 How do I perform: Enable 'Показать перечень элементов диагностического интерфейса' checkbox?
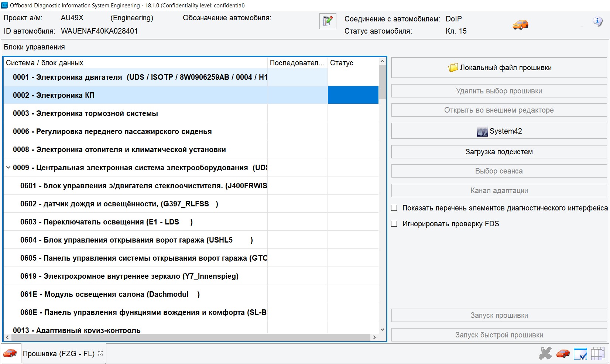tap(394, 208)
